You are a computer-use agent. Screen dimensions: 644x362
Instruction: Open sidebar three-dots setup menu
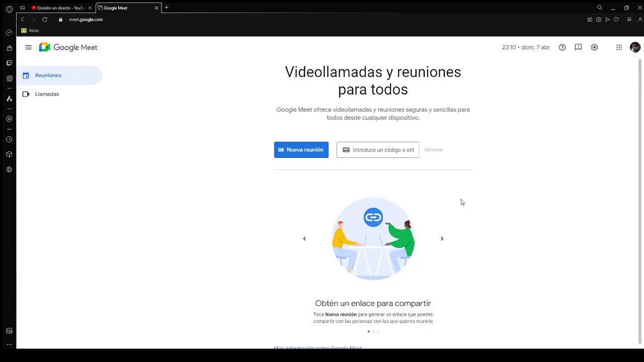(x=9, y=345)
